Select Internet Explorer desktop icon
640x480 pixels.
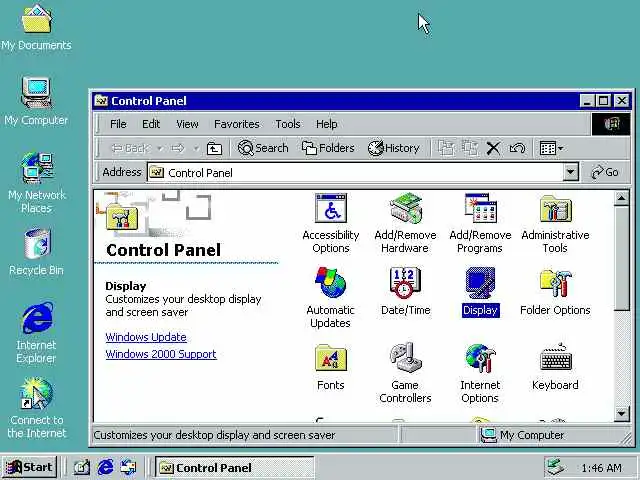36,333
